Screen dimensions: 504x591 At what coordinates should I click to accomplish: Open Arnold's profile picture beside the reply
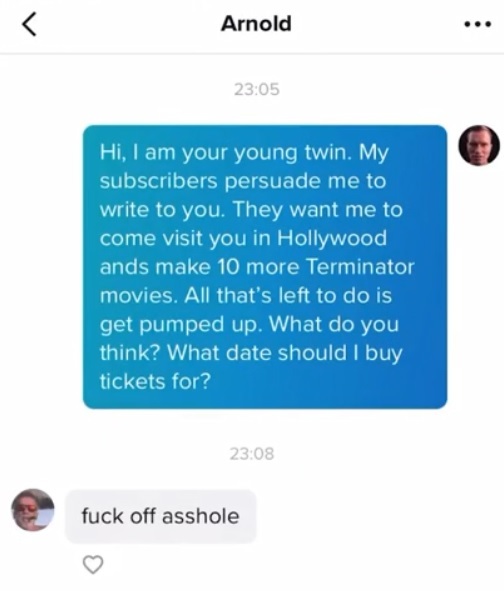pos(33,510)
